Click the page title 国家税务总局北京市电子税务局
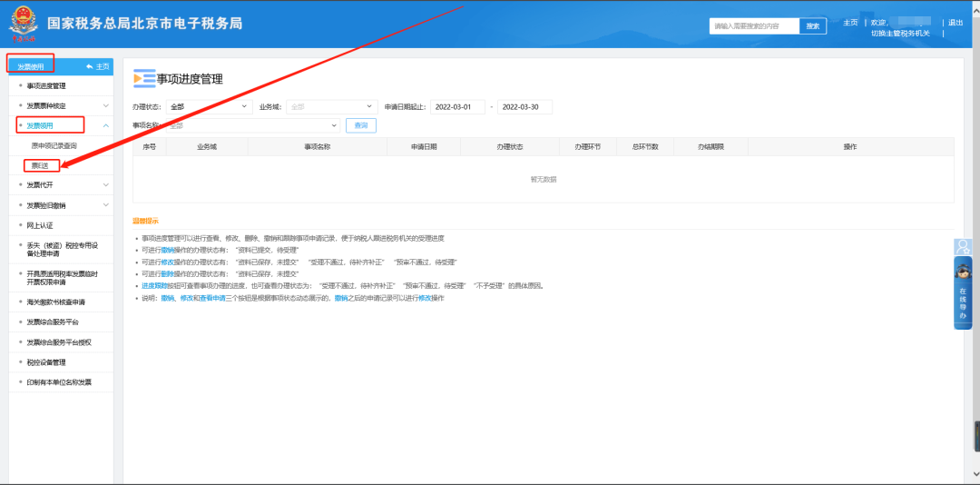Image resolution: width=980 pixels, height=485 pixels. (x=145, y=24)
